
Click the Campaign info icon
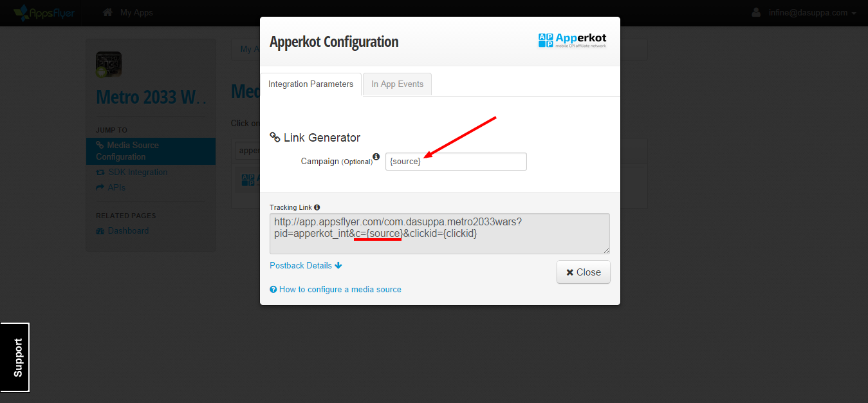376,156
